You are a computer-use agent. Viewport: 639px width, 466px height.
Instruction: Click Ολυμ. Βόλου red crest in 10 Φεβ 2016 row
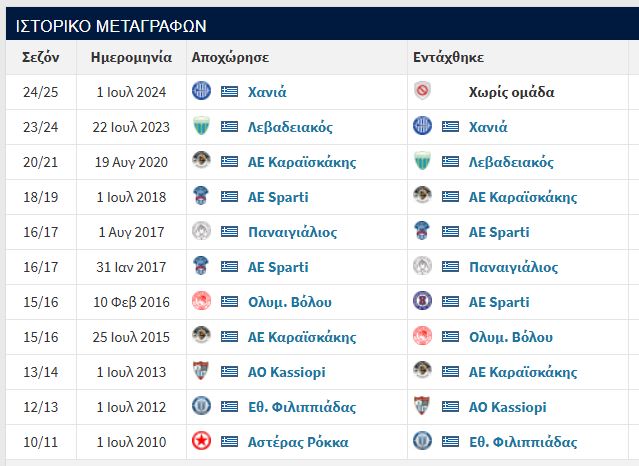[x=201, y=301]
